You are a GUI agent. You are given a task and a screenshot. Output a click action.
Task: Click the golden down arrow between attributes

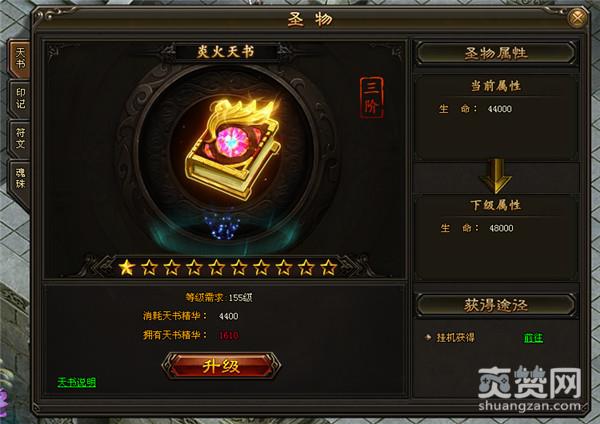496,176
